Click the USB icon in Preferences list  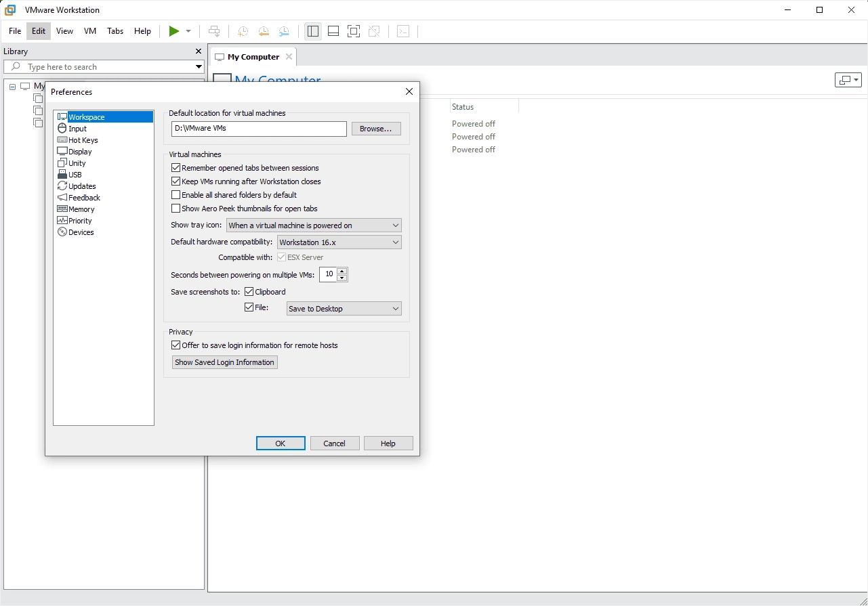point(62,175)
